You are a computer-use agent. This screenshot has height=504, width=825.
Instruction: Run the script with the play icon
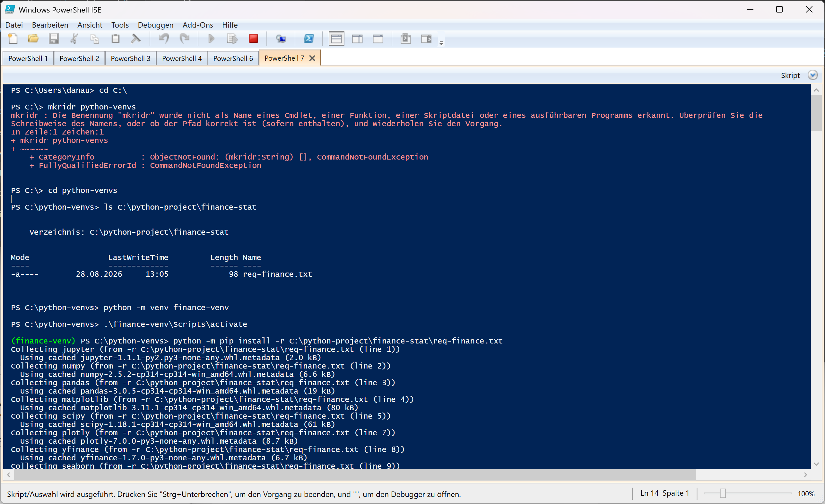pyautogui.click(x=211, y=39)
